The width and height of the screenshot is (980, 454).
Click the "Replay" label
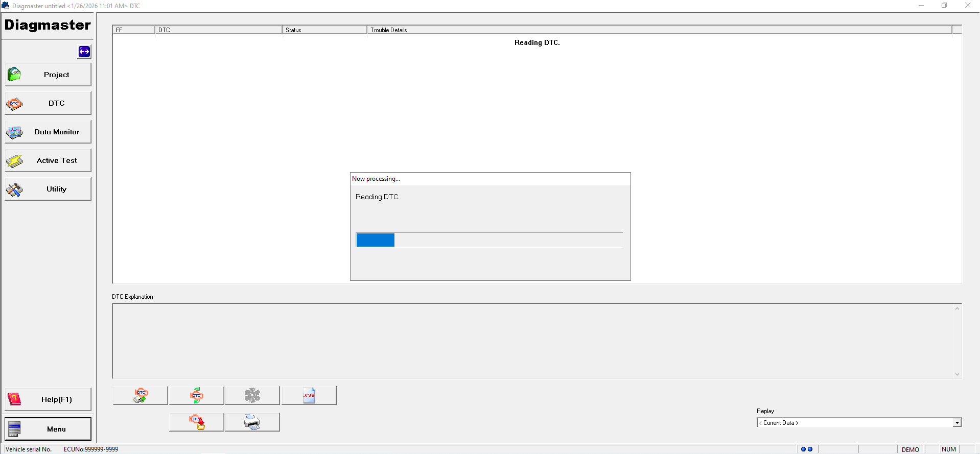[765, 411]
